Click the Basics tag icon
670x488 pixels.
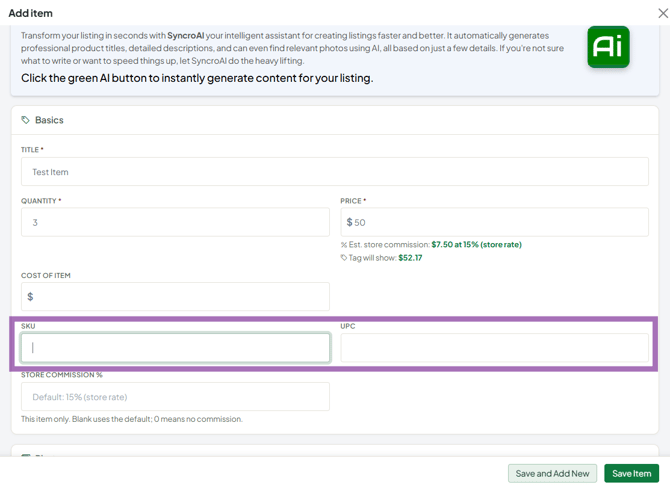click(x=26, y=120)
